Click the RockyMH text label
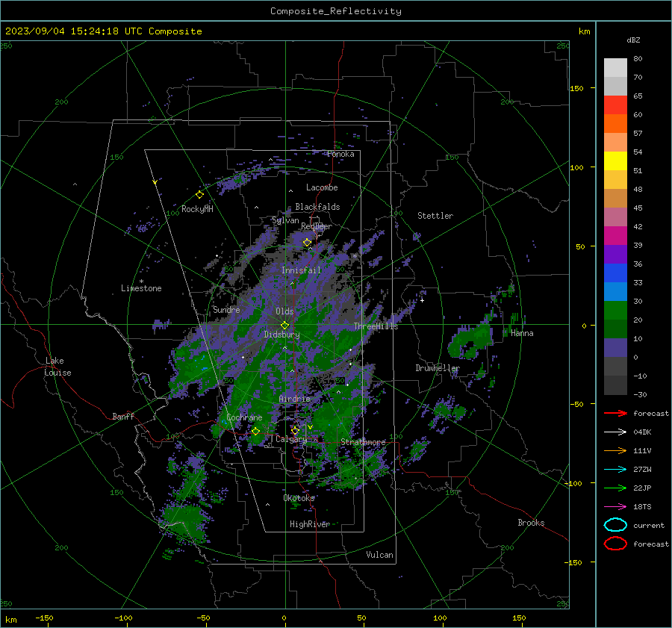This screenshot has width=672, height=628. [197, 209]
